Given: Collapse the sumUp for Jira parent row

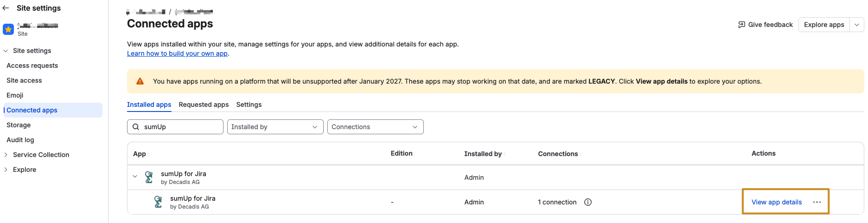Looking at the screenshot, I should point(135,177).
